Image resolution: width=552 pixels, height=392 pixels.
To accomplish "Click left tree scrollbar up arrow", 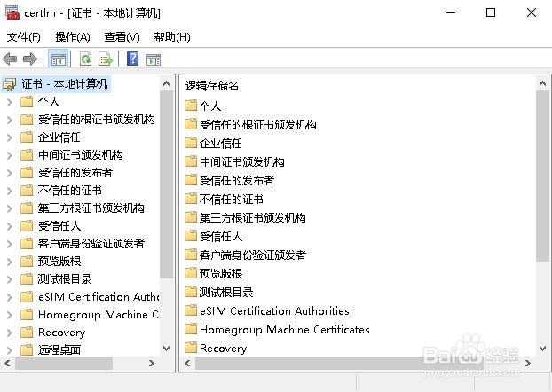I will [166, 83].
